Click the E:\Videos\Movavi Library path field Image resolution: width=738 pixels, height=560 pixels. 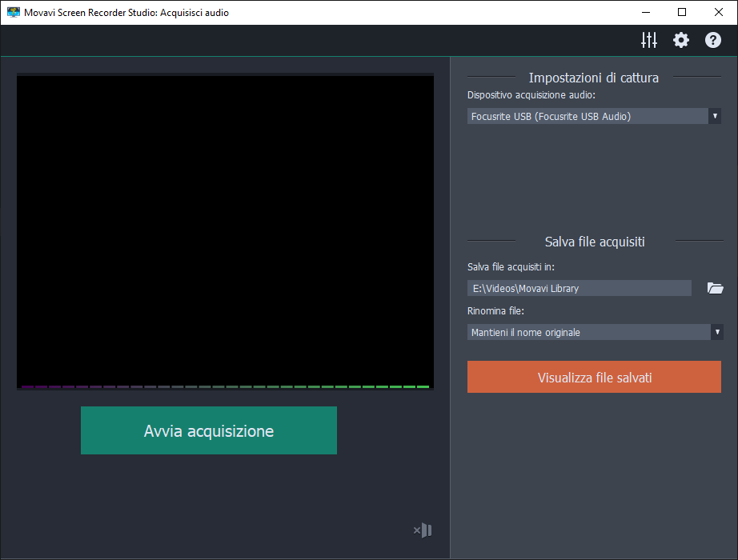tap(579, 288)
